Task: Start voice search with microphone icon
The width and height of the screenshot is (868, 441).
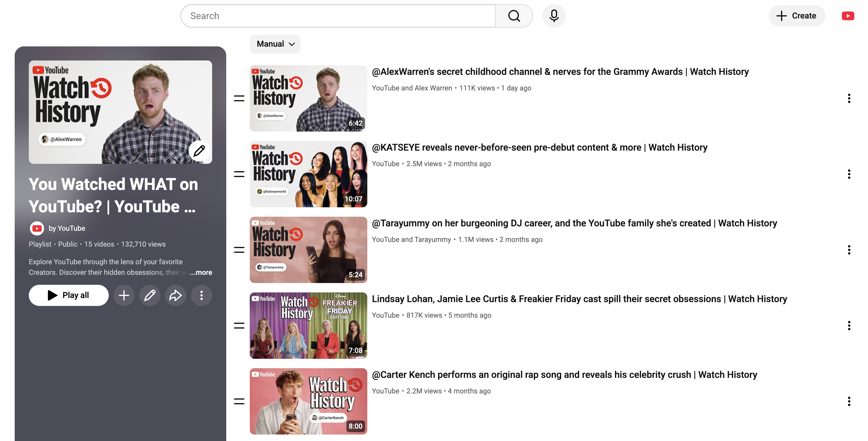Action: [x=554, y=16]
